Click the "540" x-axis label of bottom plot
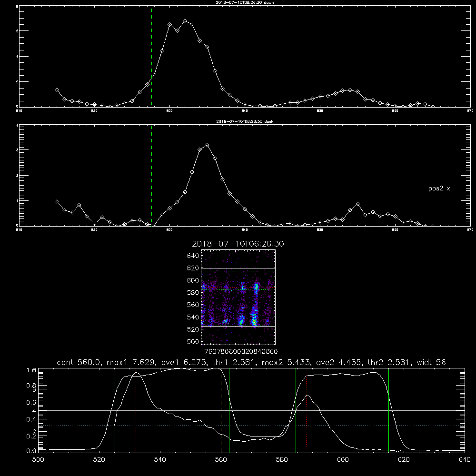 click(x=160, y=460)
